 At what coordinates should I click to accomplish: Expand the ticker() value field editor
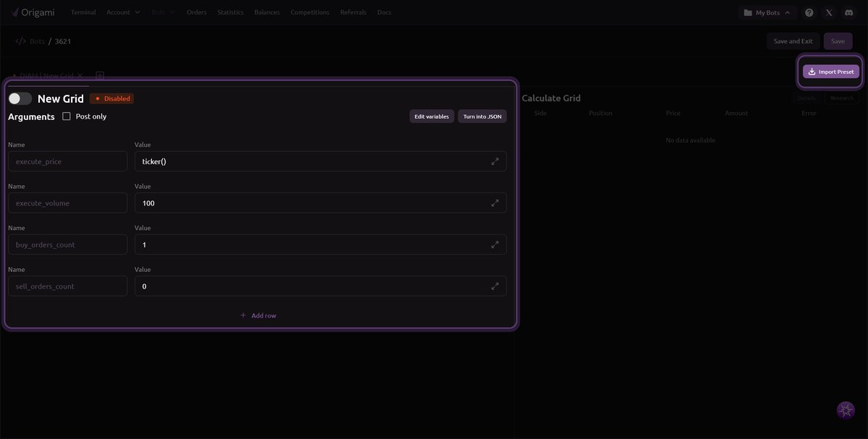coord(495,161)
